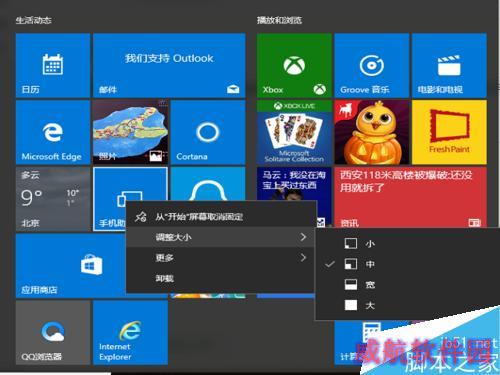Select the 手机助手 tile
This screenshot has height=375, width=500.
109,199
